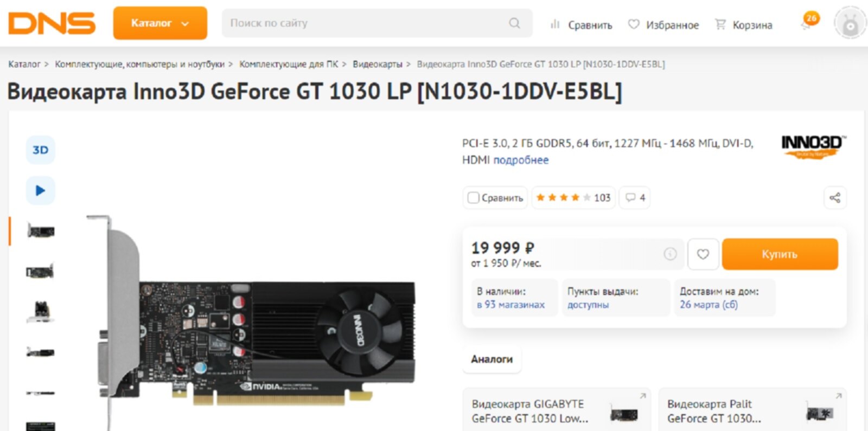Open the reviews comment icon showing 4

(635, 198)
